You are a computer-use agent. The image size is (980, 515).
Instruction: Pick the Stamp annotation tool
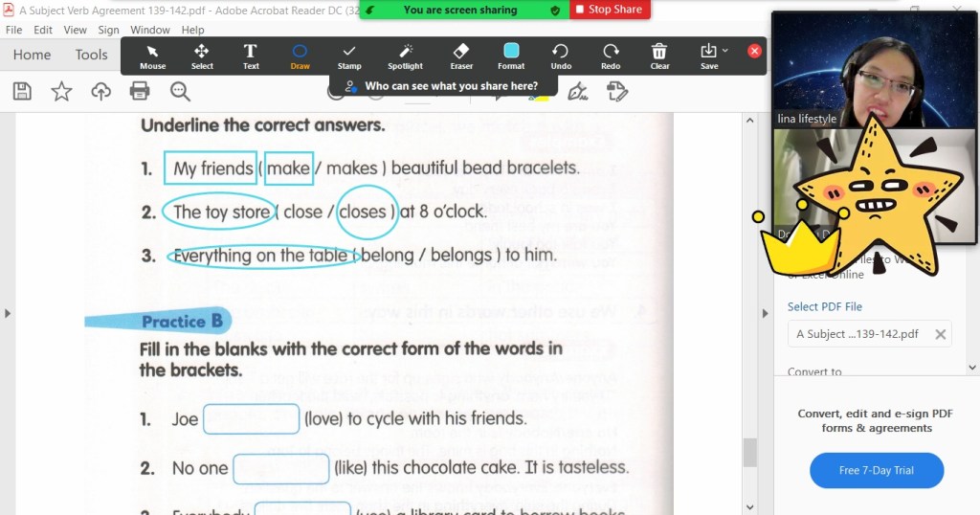tap(349, 56)
